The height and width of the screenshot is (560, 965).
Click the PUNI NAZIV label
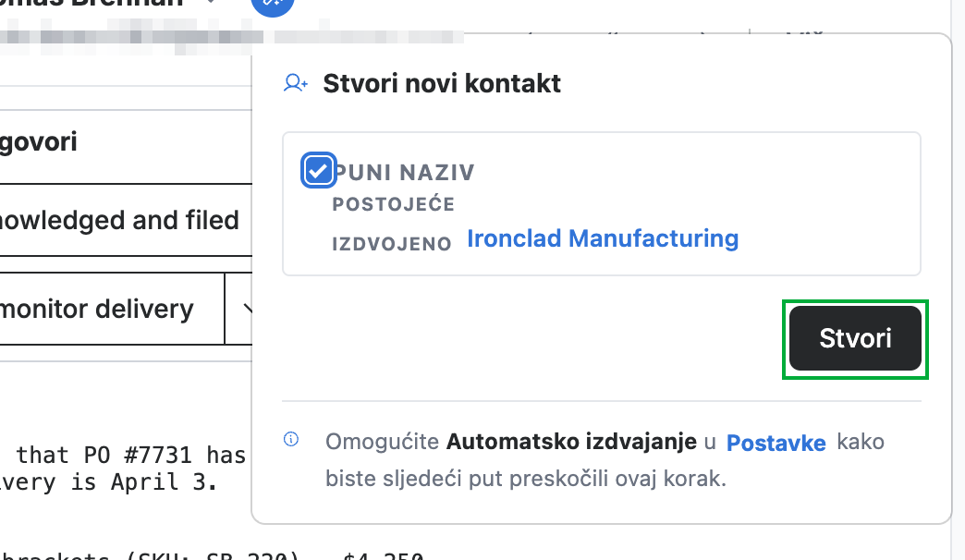(x=404, y=172)
